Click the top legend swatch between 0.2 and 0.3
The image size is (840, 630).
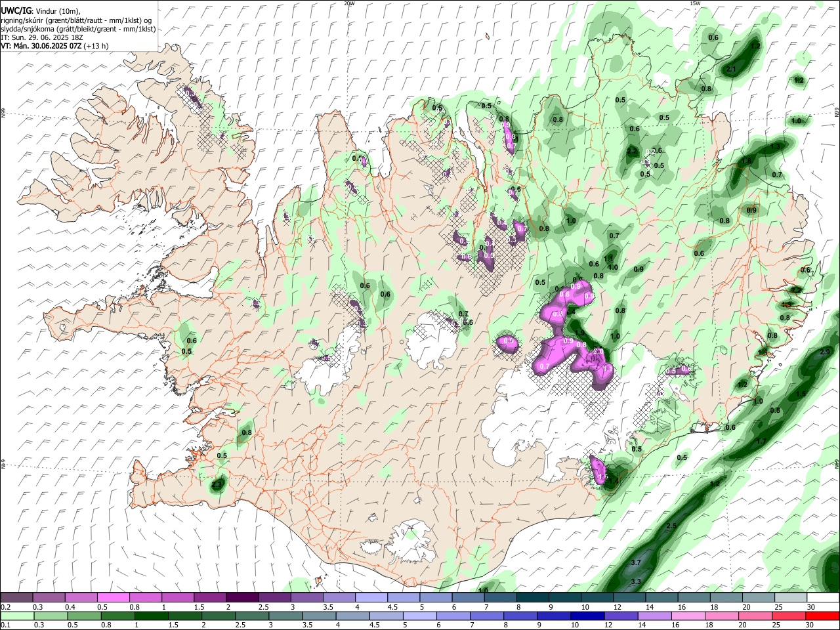[x=17, y=598]
